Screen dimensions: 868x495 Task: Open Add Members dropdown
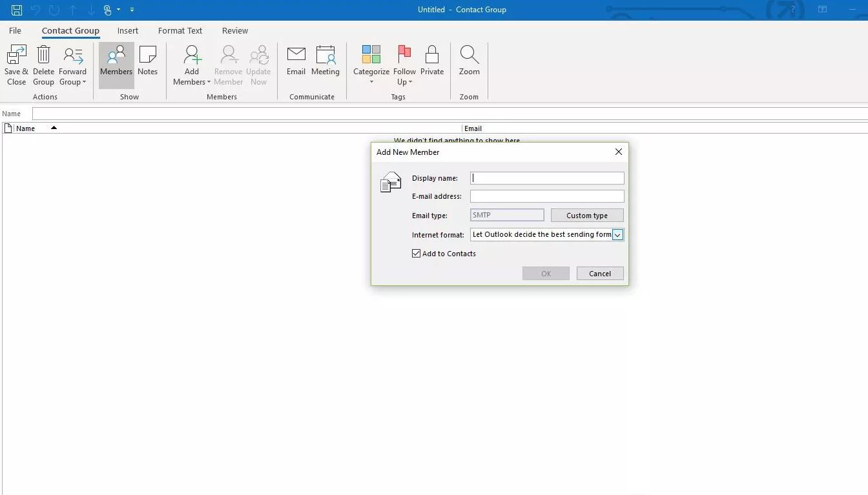click(x=191, y=65)
